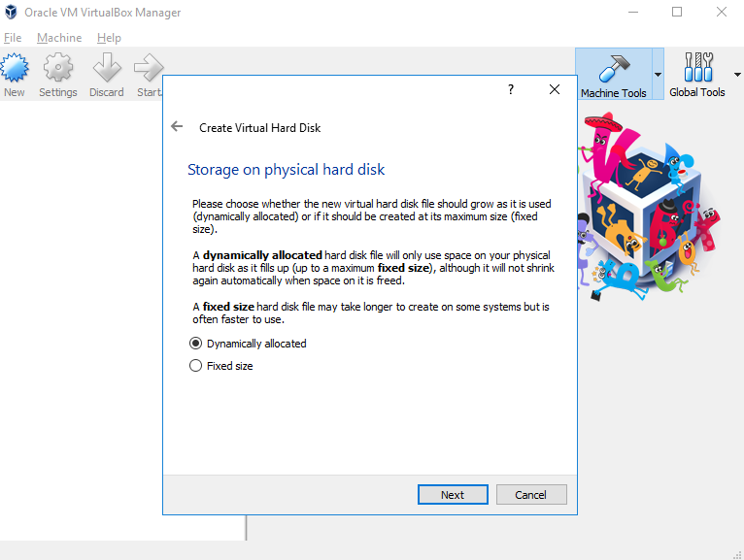Screen dimensions: 744x560
Task: Click the VirtualBox app icon in title bar
Action: (11, 12)
